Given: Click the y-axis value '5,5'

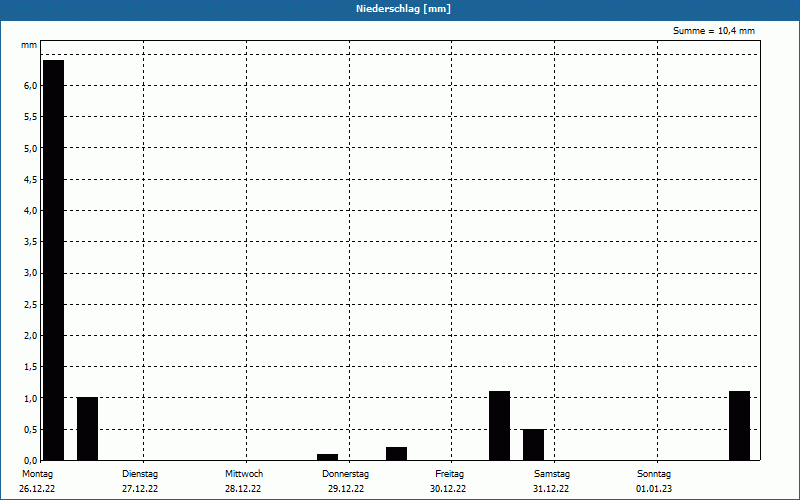Looking at the screenshot, I should (x=31, y=117).
